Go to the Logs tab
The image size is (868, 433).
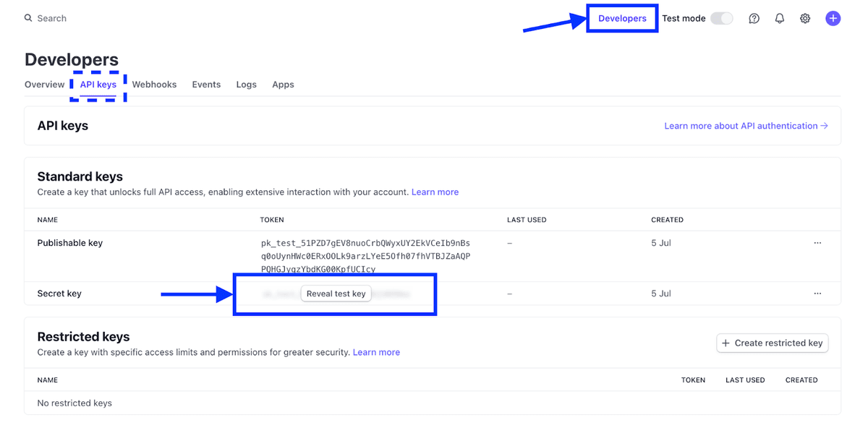tap(246, 84)
